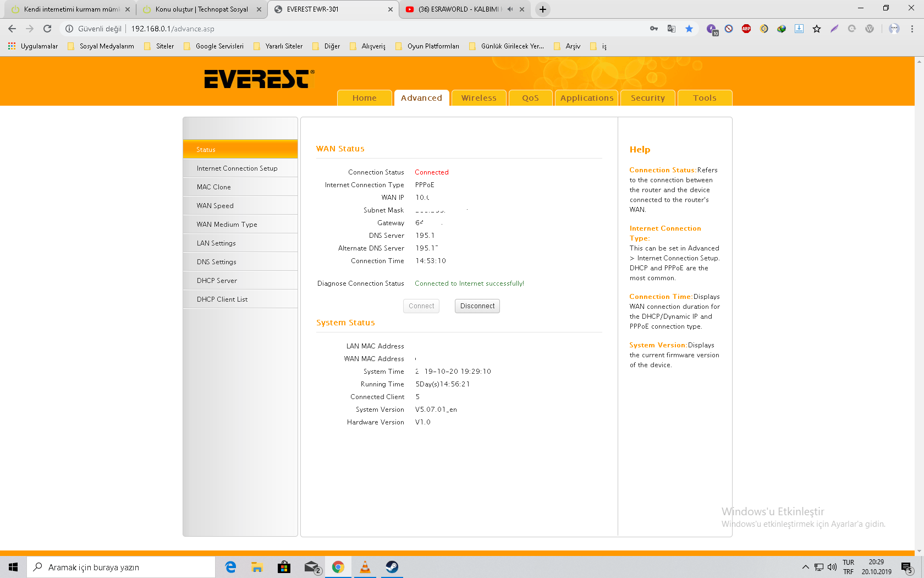Open the Windows Start menu

(13, 567)
